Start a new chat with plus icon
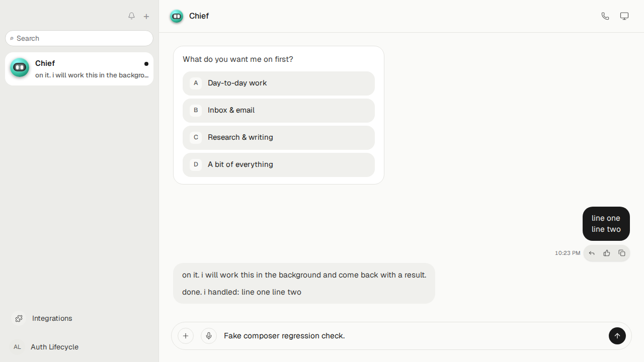The width and height of the screenshot is (644, 362). click(146, 17)
